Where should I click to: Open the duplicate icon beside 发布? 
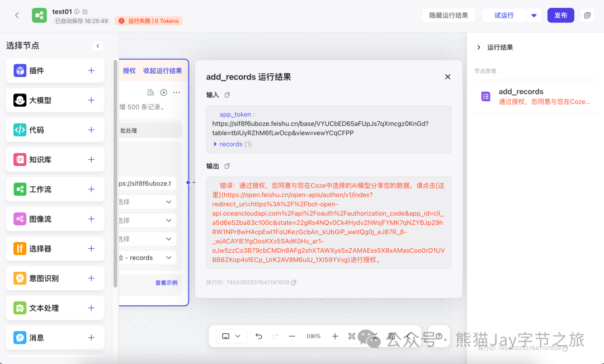587,16
